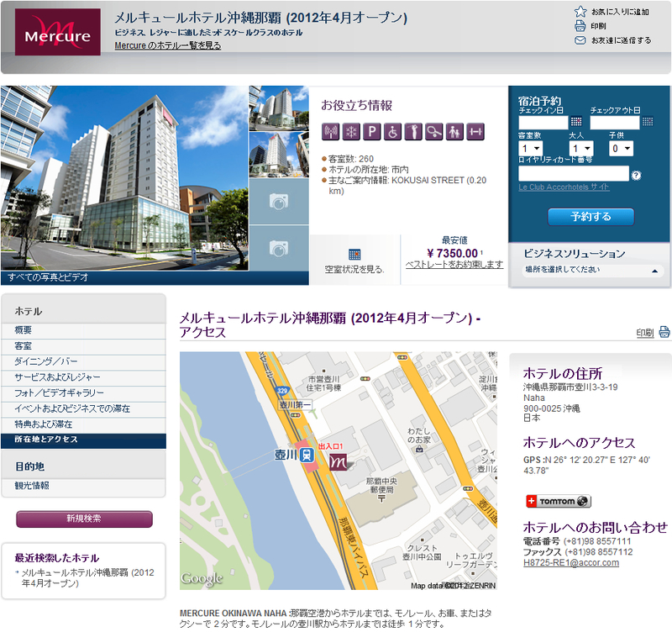Click 空室状況を見る link
The height and width of the screenshot is (632, 672).
(x=354, y=270)
